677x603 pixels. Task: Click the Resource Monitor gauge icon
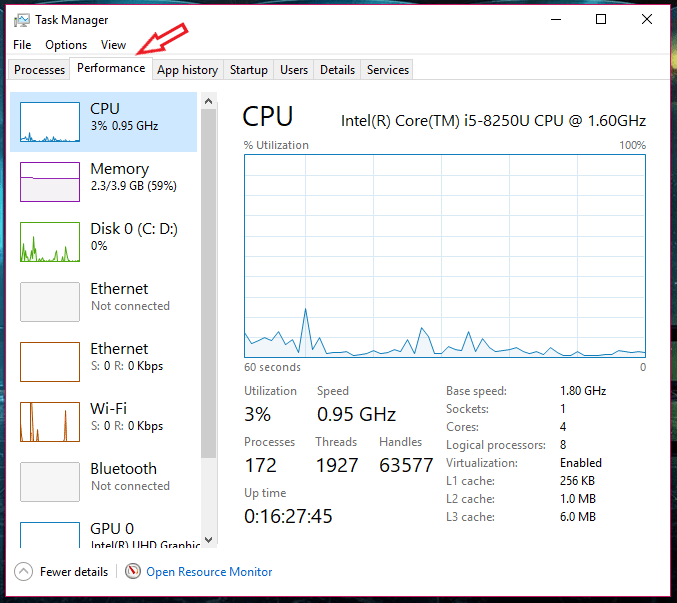click(x=133, y=571)
